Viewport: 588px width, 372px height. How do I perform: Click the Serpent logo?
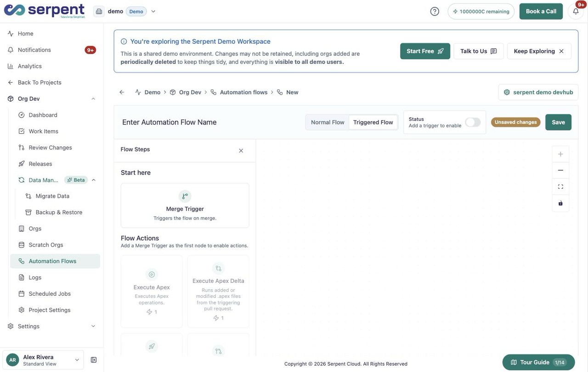(x=45, y=11)
